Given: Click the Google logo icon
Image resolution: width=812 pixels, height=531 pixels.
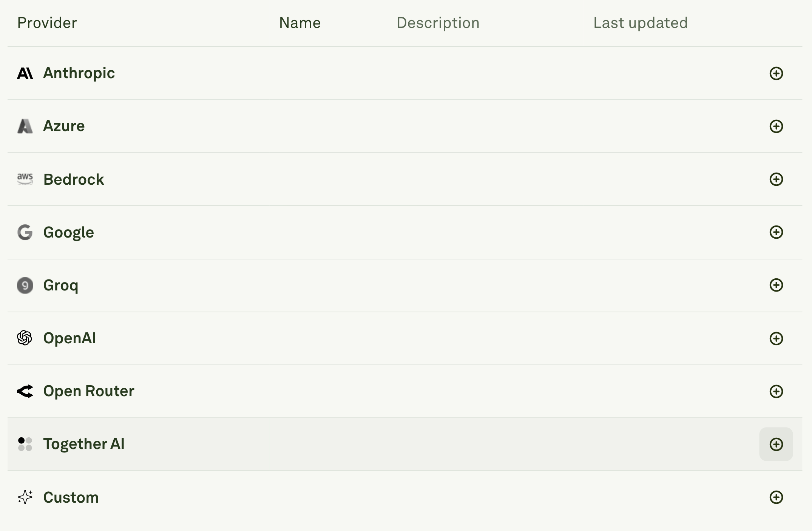Looking at the screenshot, I should tap(25, 232).
